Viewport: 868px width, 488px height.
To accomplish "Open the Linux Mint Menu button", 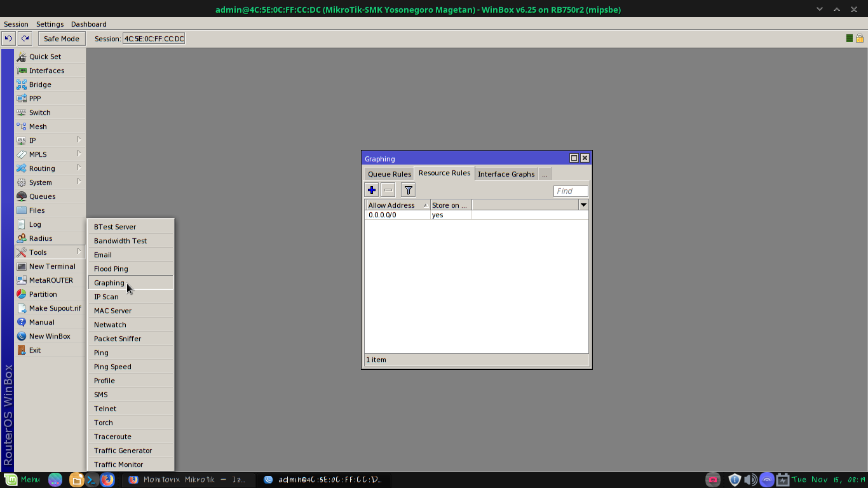I will coord(22,480).
